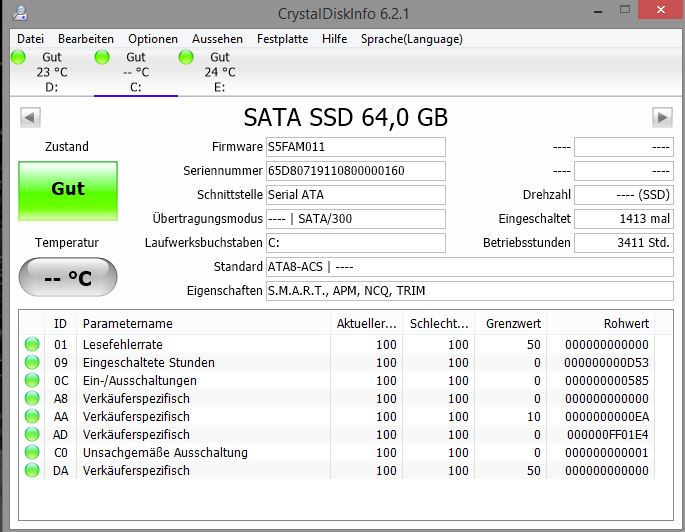Open the Bearbeiten menu
The width and height of the screenshot is (685, 532).
86,39
